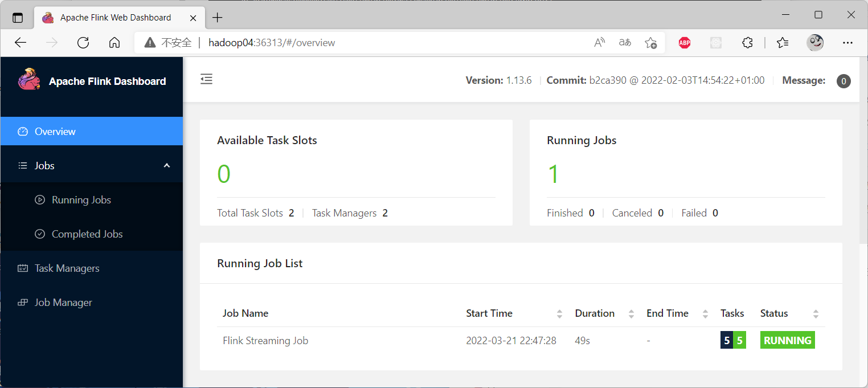Open Completed Jobs in the sidebar
This screenshot has width=868, height=388.
click(x=87, y=234)
